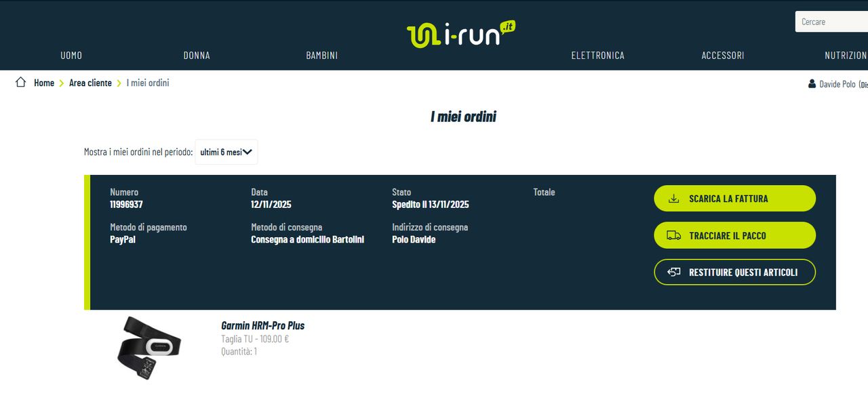Click the order date 12/11/2025
868x408 pixels.
[271, 204]
